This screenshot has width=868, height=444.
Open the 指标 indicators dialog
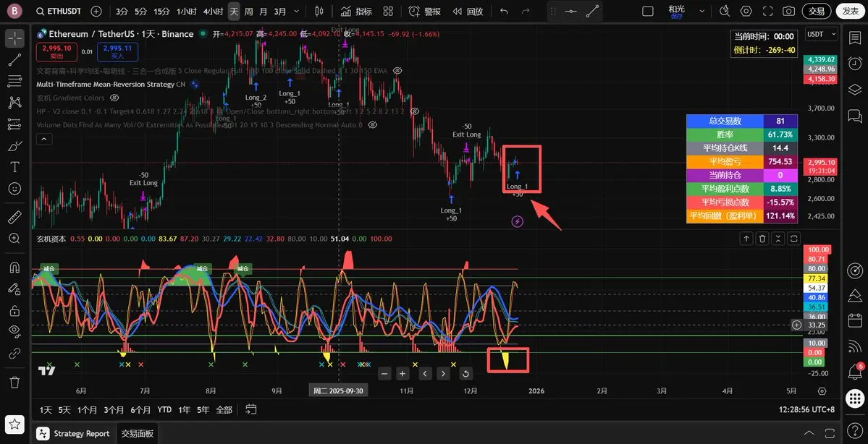(356, 11)
